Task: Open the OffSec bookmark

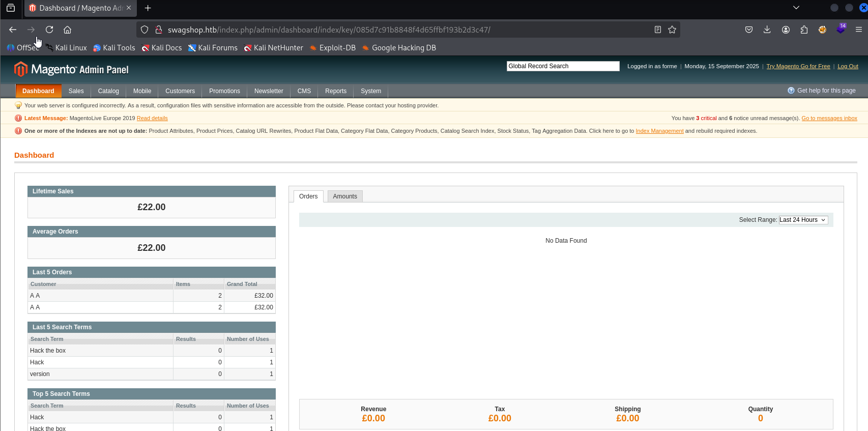Action: [22, 48]
